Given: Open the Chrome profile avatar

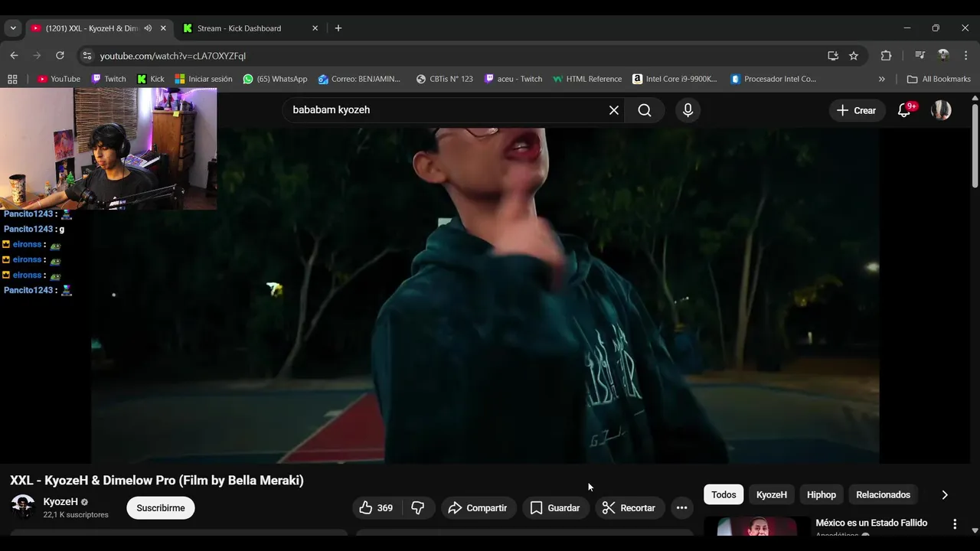Looking at the screenshot, I should tap(943, 56).
